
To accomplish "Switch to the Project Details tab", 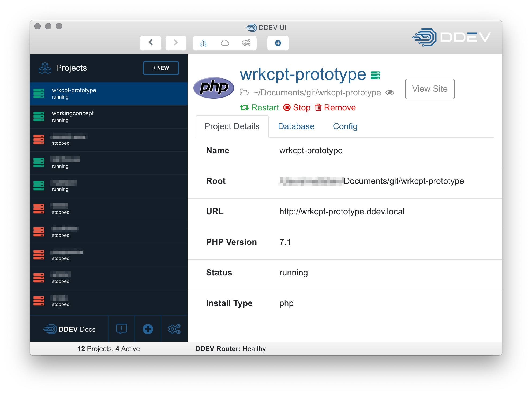I will click(232, 126).
